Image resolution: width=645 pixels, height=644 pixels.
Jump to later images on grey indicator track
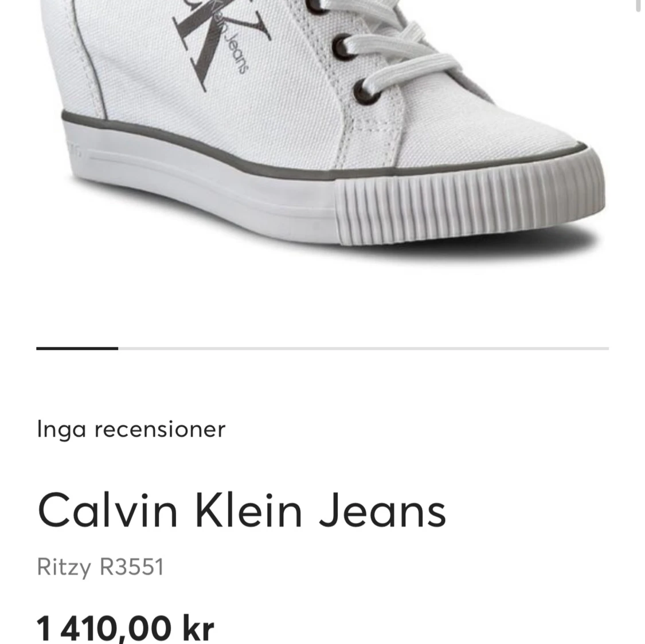click(363, 348)
